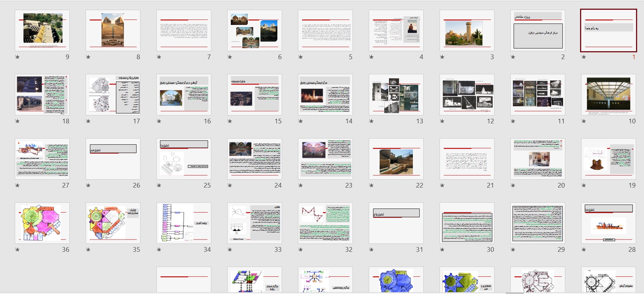The height and width of the screenshot is (294, 644).
Task: Select slide 3 with the tower photo
Action: (x=467, y=30)
